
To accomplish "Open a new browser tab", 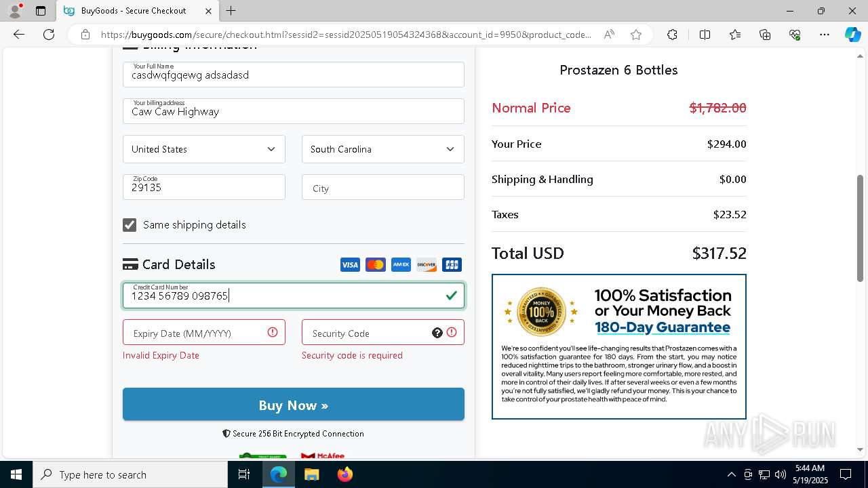I will click(x=231, y=11).
